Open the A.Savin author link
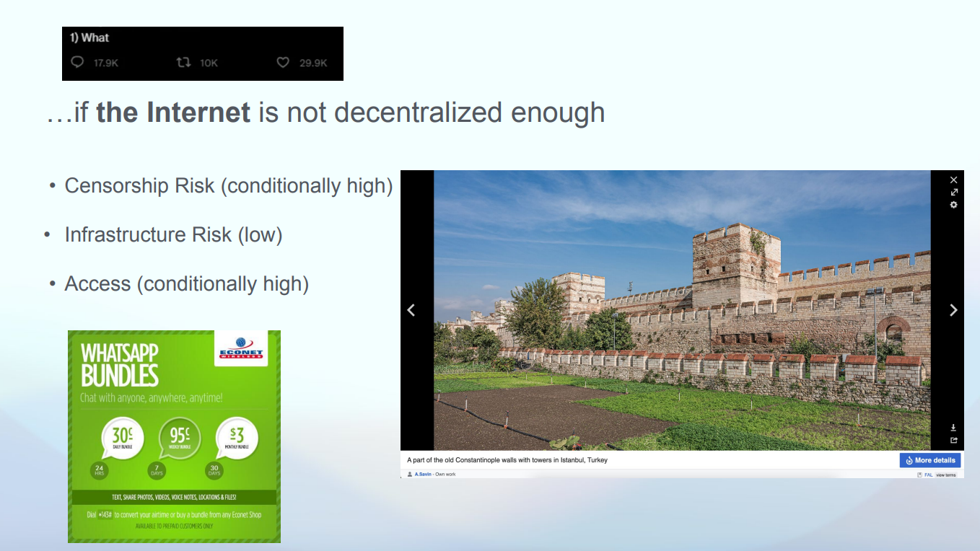980x551 pixels. click(x=424, y=475)
